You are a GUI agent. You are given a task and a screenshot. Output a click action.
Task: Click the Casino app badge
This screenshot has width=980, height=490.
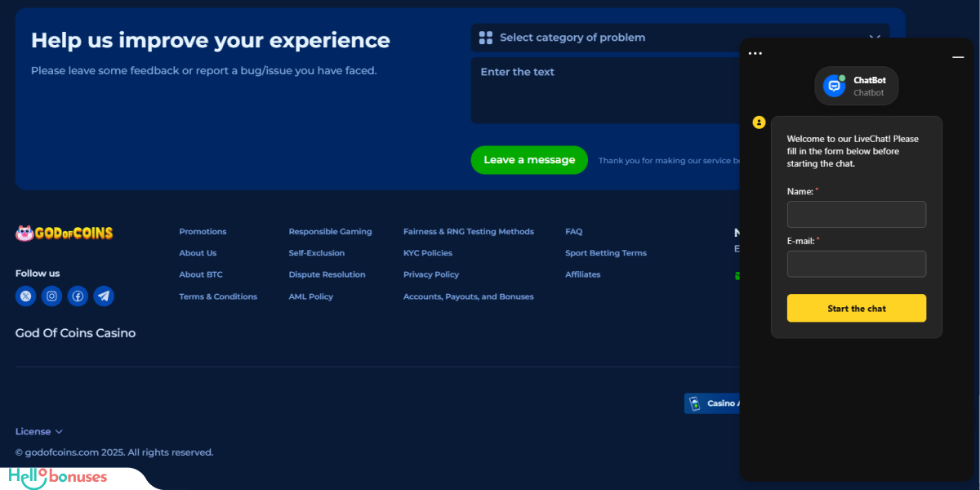(x=712, y=403)
